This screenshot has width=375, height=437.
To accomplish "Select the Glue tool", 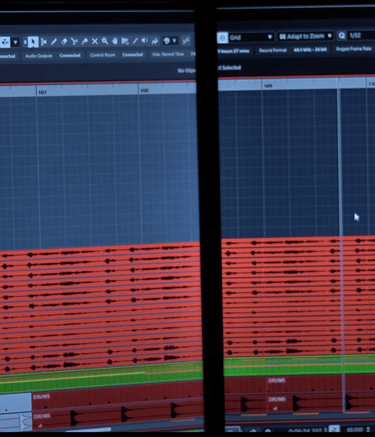I will pos(85,41).
